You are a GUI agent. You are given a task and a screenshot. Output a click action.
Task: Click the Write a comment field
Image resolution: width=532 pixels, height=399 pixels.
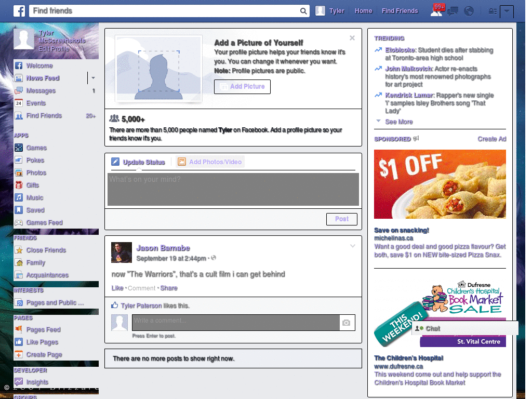click(236, 323)
